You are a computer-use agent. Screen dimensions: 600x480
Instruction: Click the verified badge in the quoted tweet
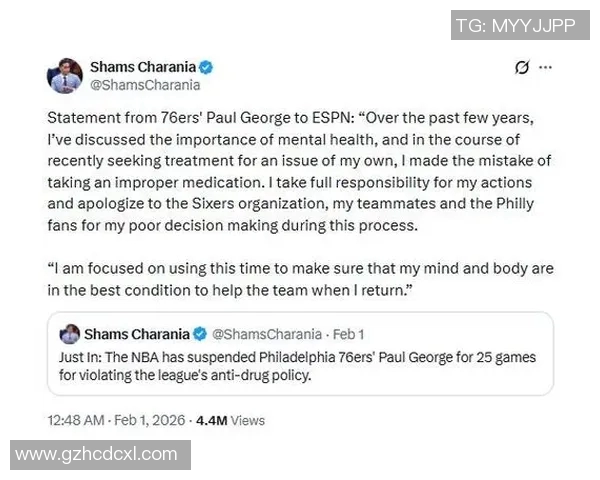tap(199, 334)
